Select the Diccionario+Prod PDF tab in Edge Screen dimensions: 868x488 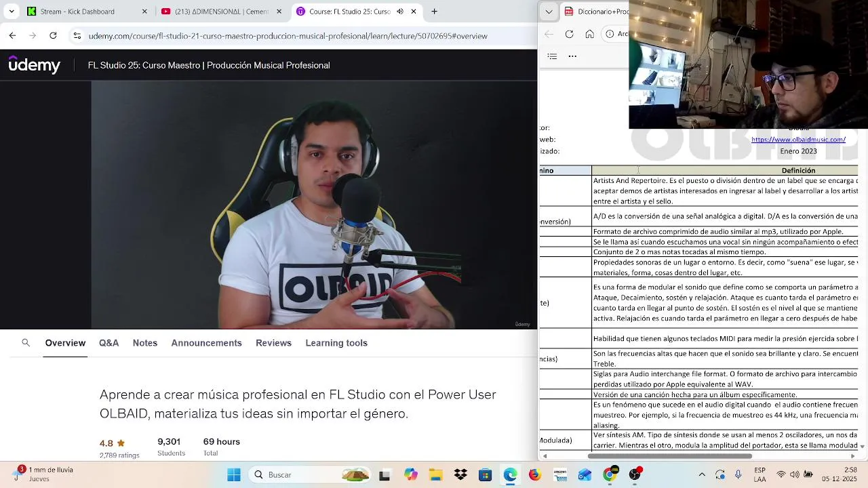click(x=595, y=12)
